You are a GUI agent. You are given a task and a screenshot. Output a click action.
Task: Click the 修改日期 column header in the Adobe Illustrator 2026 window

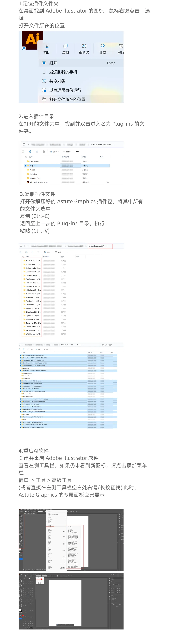pyautogui.click(x=65, y=157)
